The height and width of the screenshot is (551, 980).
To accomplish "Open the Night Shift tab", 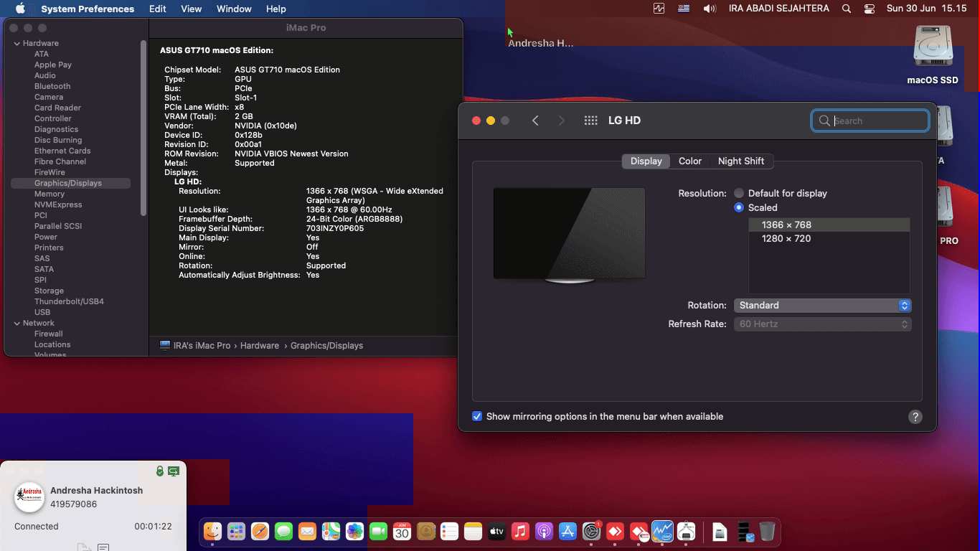I will [741, 161].
